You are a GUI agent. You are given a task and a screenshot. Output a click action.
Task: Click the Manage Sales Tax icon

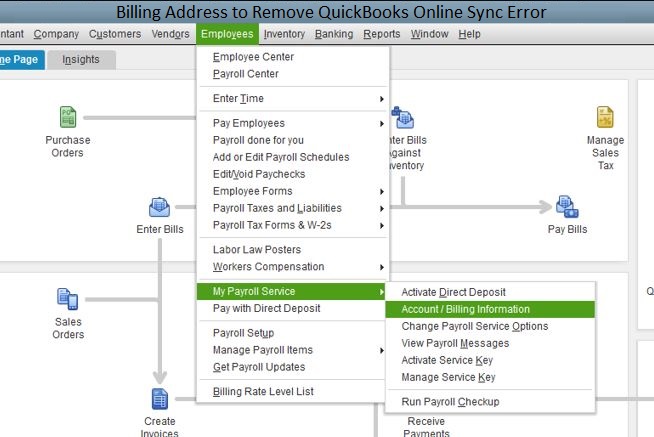pyautogui.click(x=605, y=117)
